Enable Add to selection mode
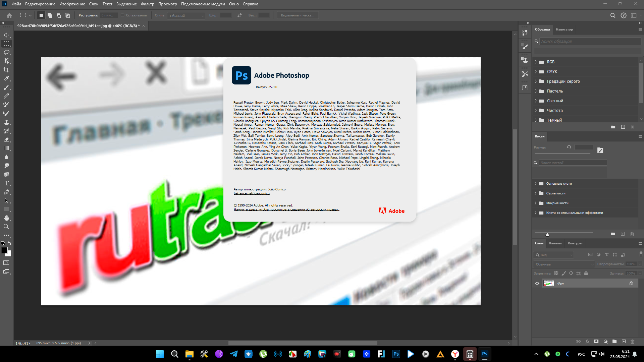Image resolution: width=644 pixels, height=362 pixels. pyautogui.click(x=50, y=15)
